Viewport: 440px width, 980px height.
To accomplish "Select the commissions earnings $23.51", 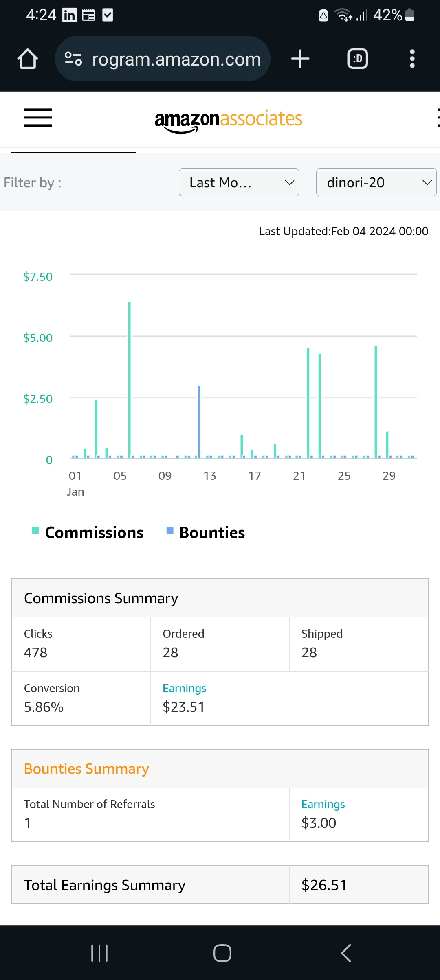I will [184, 707].
